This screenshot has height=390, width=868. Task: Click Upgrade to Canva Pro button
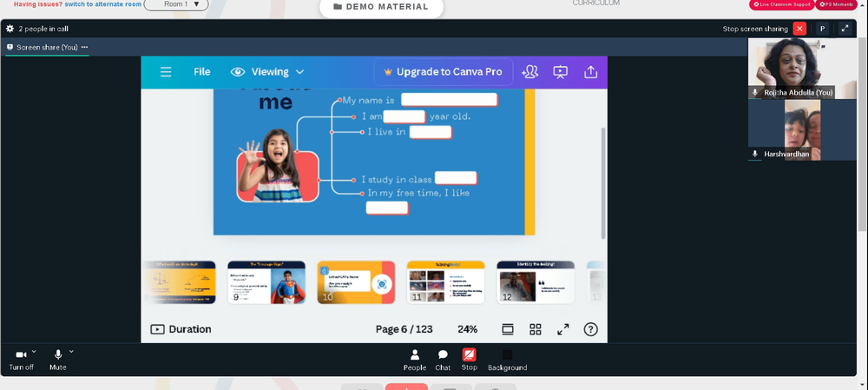point(443,72)
